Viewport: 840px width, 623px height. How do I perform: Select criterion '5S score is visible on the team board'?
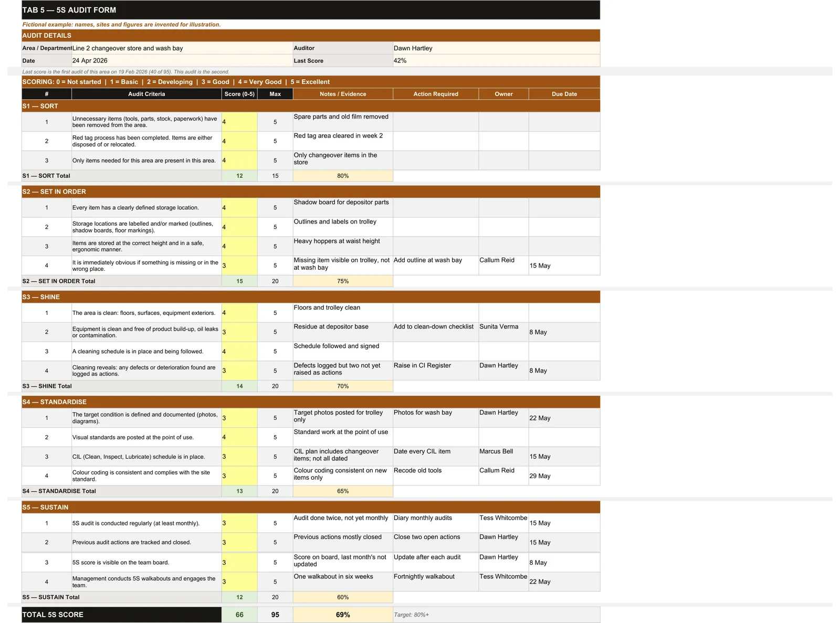tap(146, 563)
